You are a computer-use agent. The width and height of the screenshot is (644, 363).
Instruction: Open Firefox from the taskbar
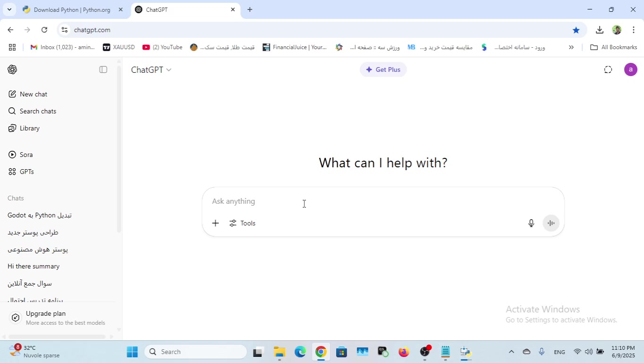point(404,352)
